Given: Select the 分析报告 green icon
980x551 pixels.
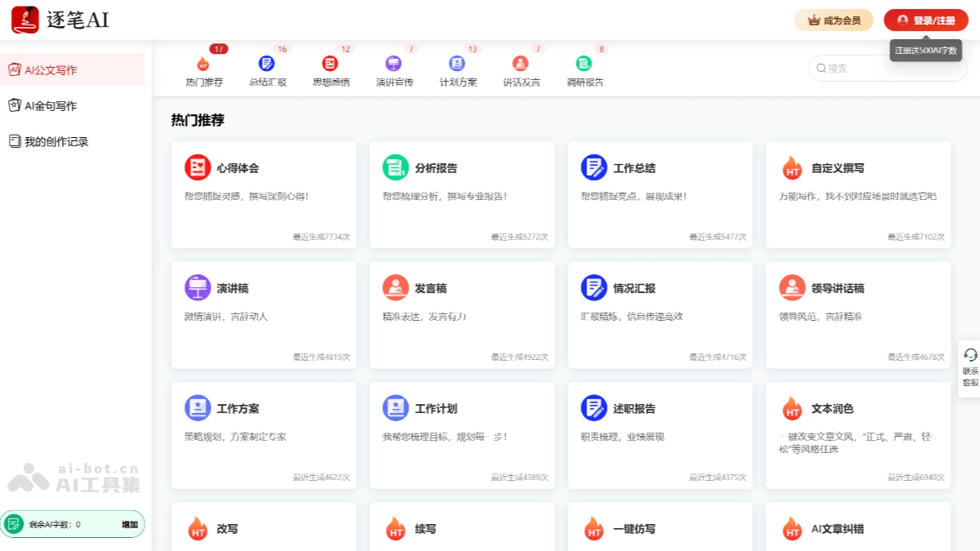Looking at the screenshot, I should click(395, 167).
